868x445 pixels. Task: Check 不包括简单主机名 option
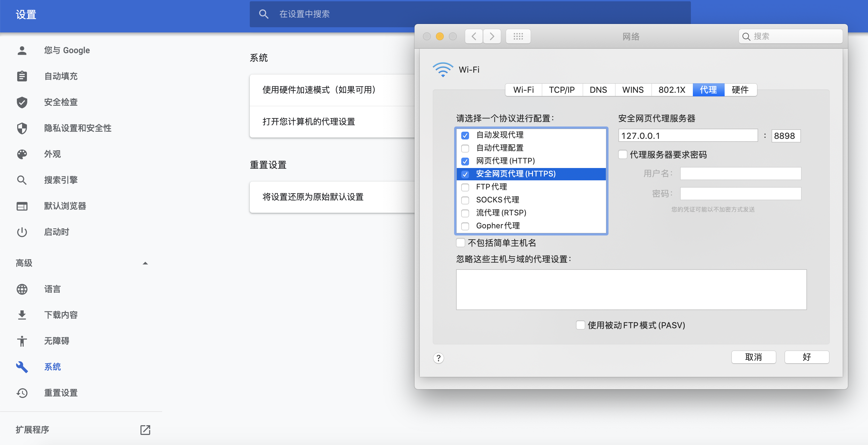461,243
